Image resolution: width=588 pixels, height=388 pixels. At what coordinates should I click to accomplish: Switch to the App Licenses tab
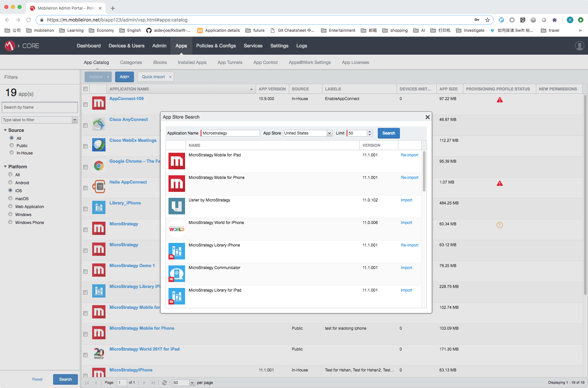tap(355, 62)
